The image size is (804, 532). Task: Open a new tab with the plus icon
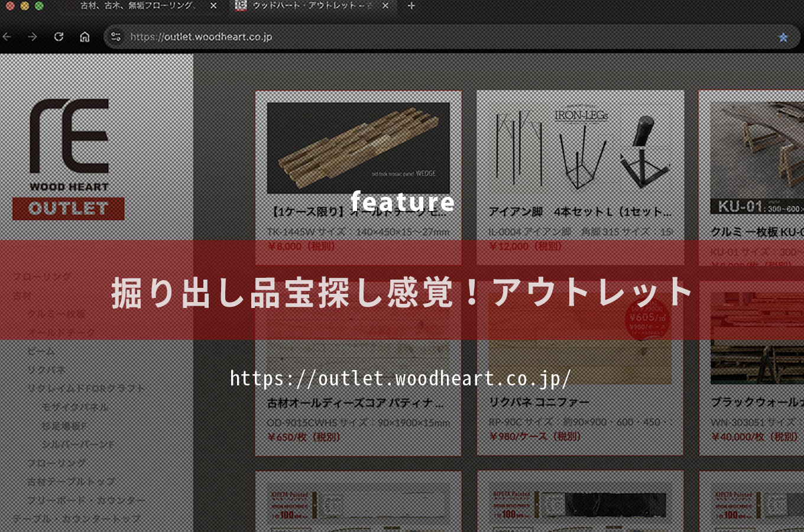(411, 6)
